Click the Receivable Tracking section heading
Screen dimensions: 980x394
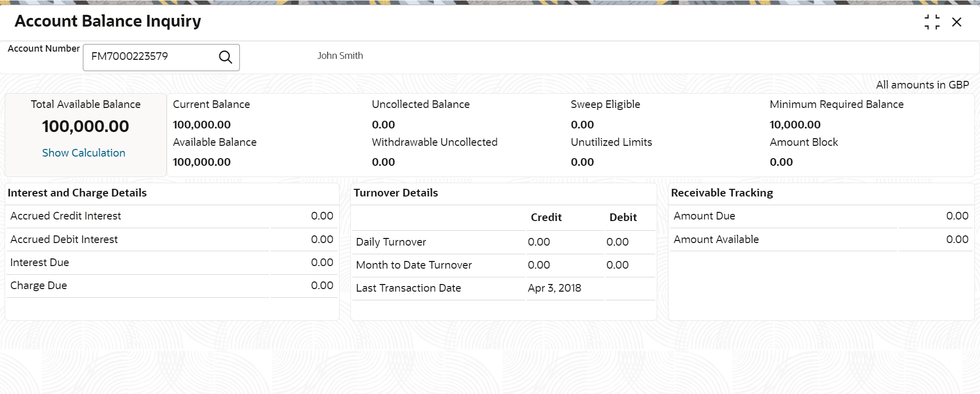click(x=722, y=193)
